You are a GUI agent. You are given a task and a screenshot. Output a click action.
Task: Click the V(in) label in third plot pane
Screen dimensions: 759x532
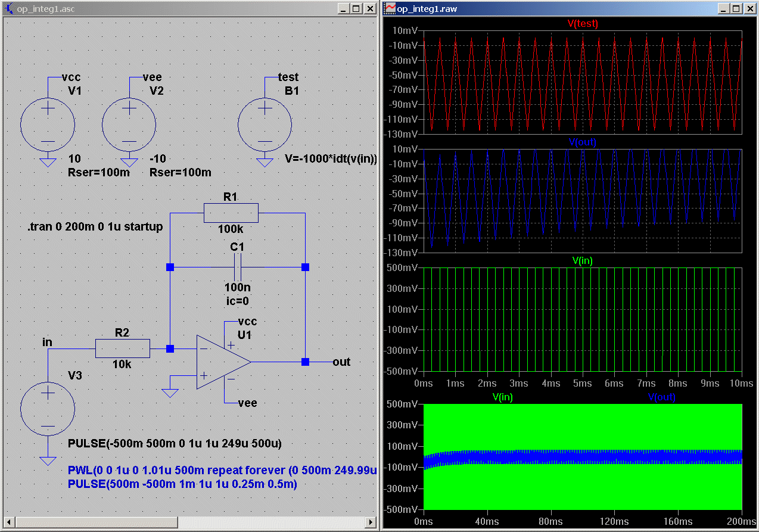coord(583,260)
